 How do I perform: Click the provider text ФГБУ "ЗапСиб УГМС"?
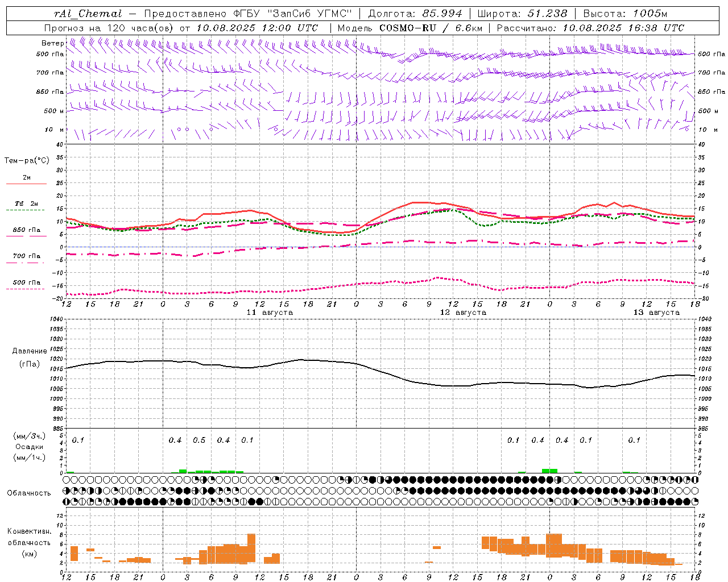pyautogui.click(x=292, y=14)
